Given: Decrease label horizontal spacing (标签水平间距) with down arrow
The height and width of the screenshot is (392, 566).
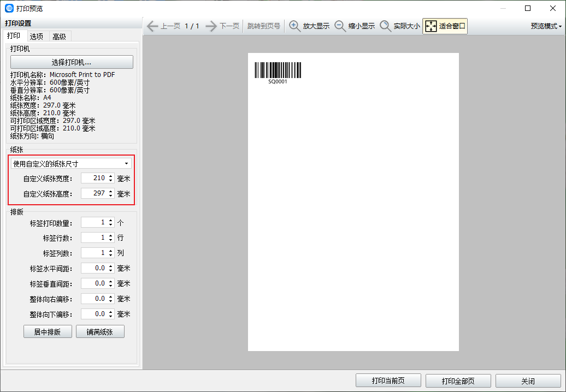Looking at the screenshot, I should 110,270.
